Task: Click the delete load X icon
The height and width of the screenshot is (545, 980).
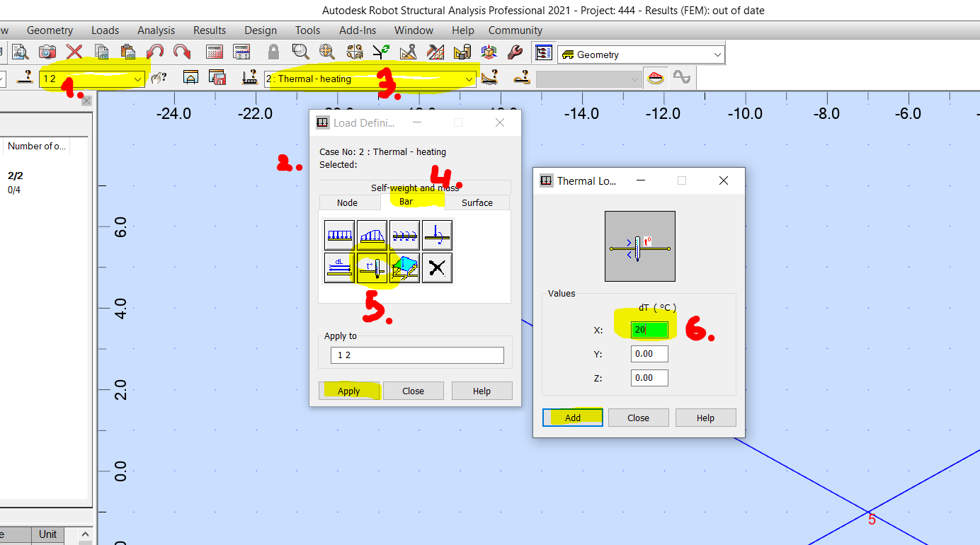Action: click(437, 268)
